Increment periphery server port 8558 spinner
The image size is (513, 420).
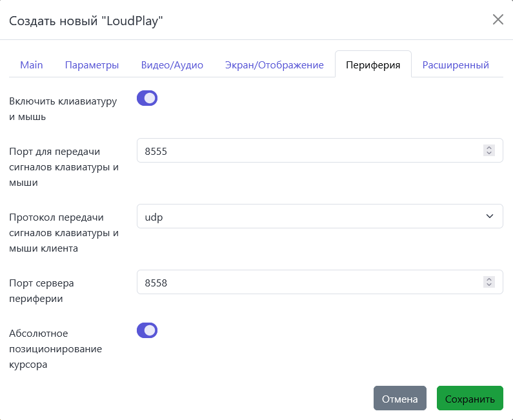(x=489, y=279)
